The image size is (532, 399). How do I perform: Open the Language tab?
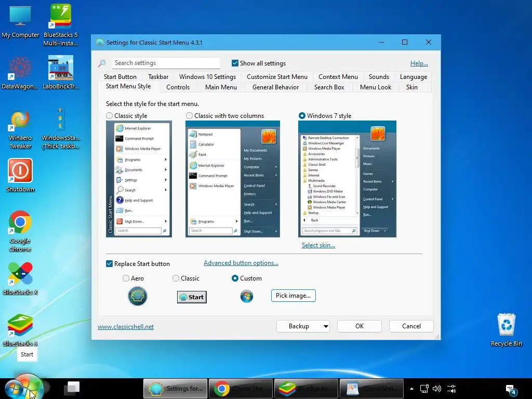[x=413, y=77]
